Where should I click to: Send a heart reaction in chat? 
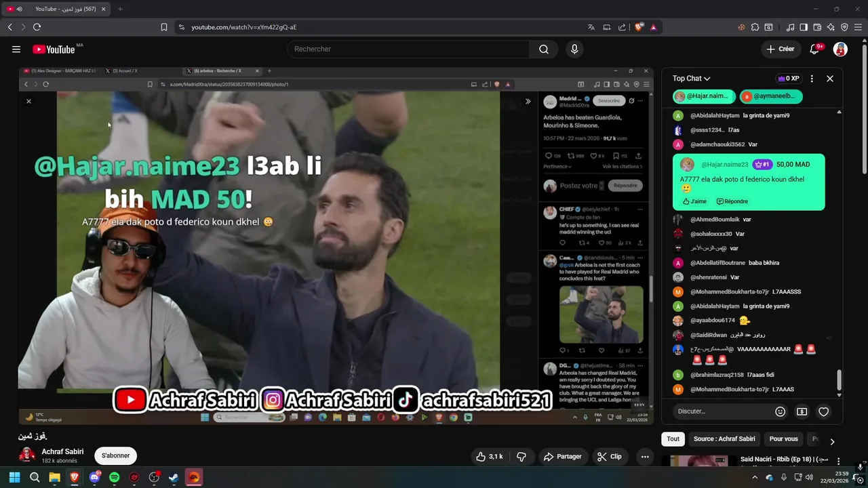click(x=823, y=411)
